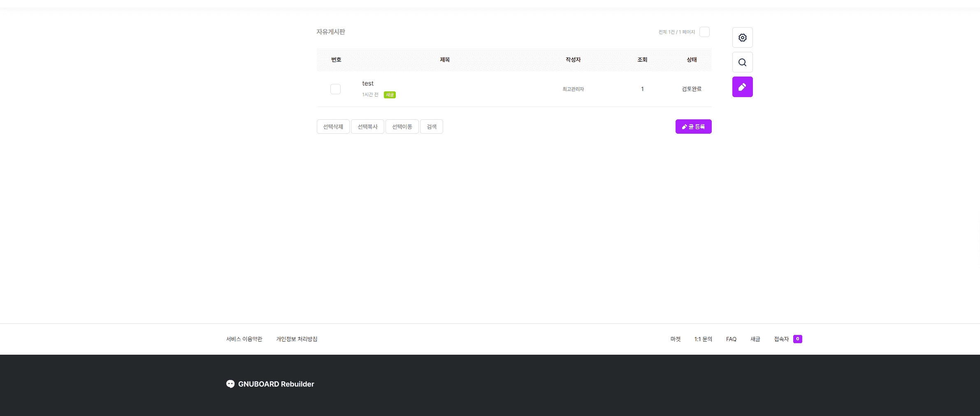Click the 상태 column header

tap(692, 60)
